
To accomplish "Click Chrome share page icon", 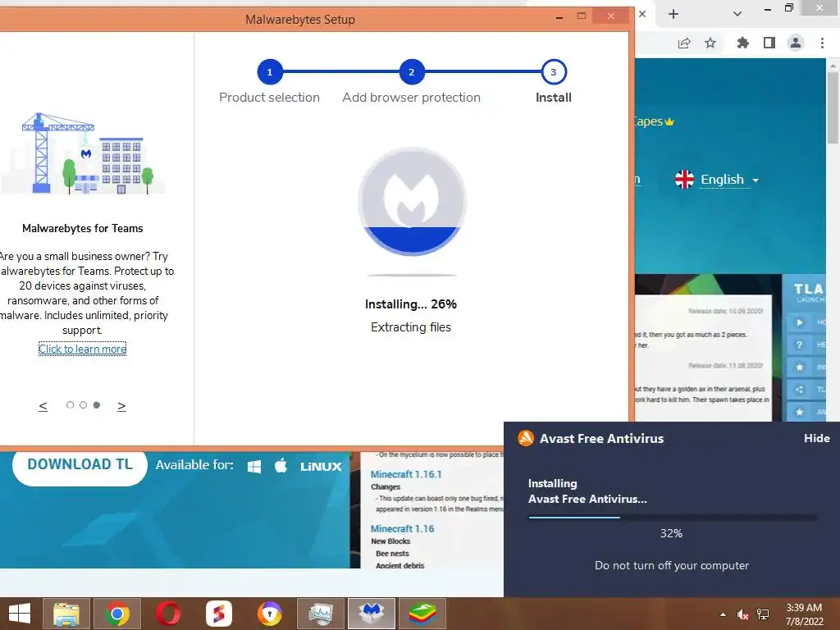I will coord(684,43).
